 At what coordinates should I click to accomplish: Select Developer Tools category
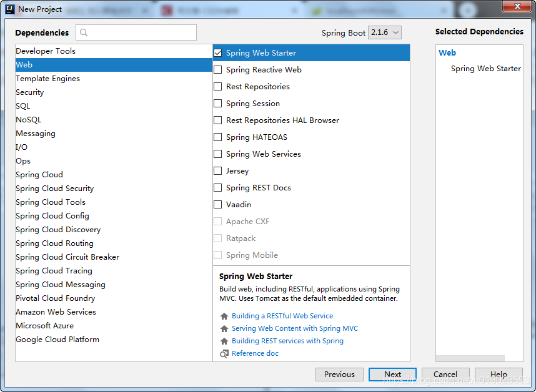pos(114,51)
